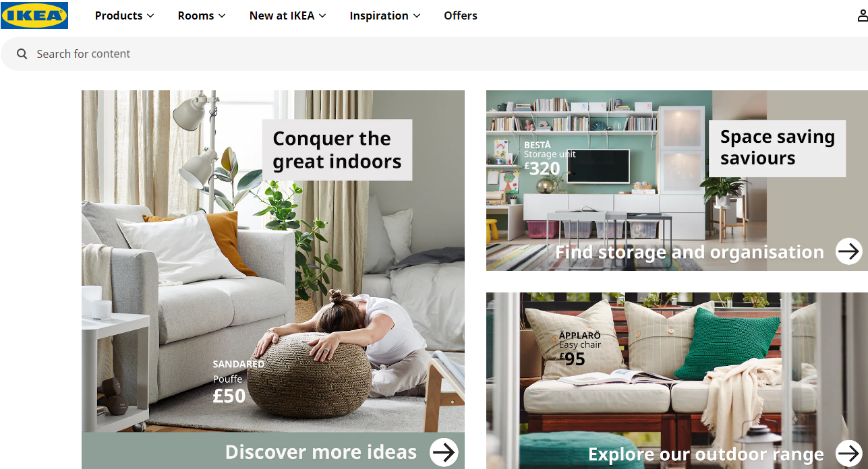The width and height of the screenshot is (868, 469).
Task: Open the Inspiration menu
Action: [385, 15]
